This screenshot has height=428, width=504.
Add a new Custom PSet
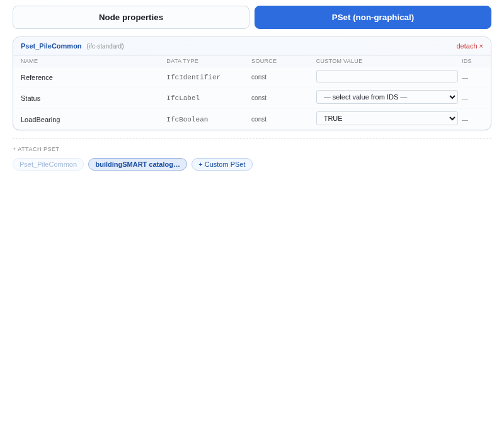pos(222,164)
